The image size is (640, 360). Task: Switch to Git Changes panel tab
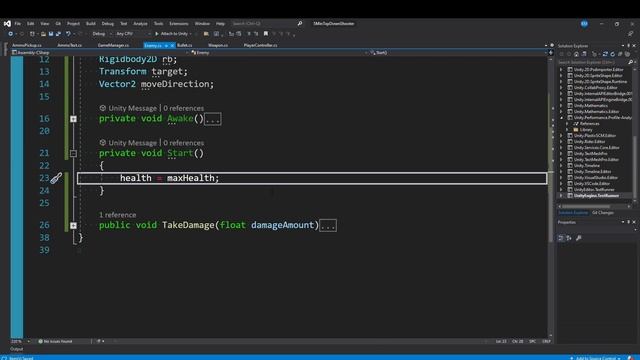click(x=603, y=213)
